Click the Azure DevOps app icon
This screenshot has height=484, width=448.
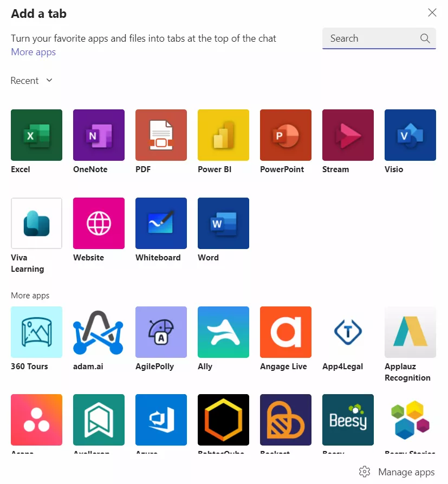coord(161,420)
